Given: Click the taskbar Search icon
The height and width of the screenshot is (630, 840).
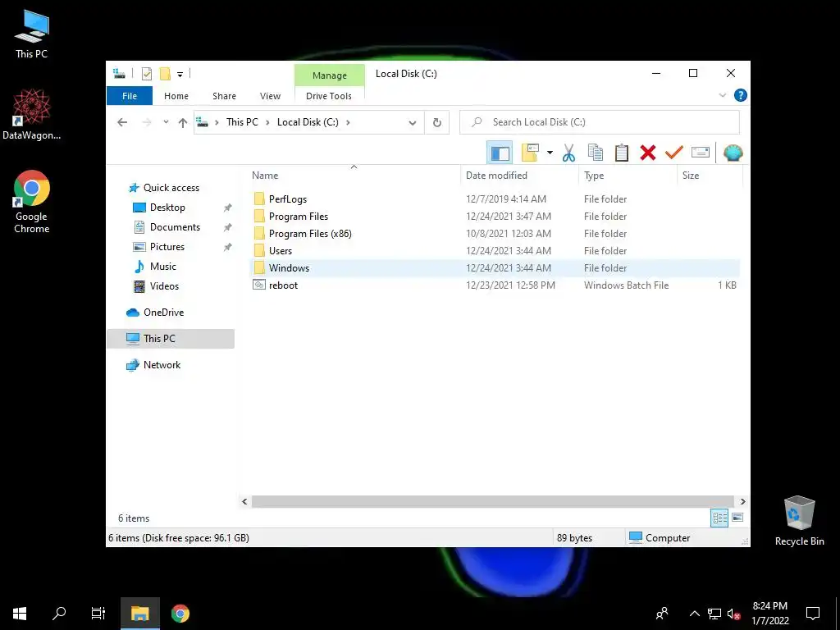Looking at the screenshot, I should [59, 614].
